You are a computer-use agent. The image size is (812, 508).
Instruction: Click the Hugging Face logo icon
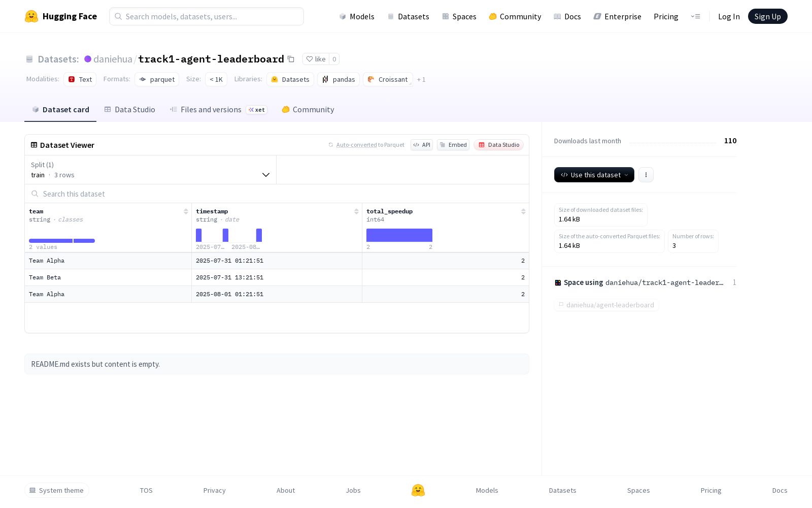31,16
